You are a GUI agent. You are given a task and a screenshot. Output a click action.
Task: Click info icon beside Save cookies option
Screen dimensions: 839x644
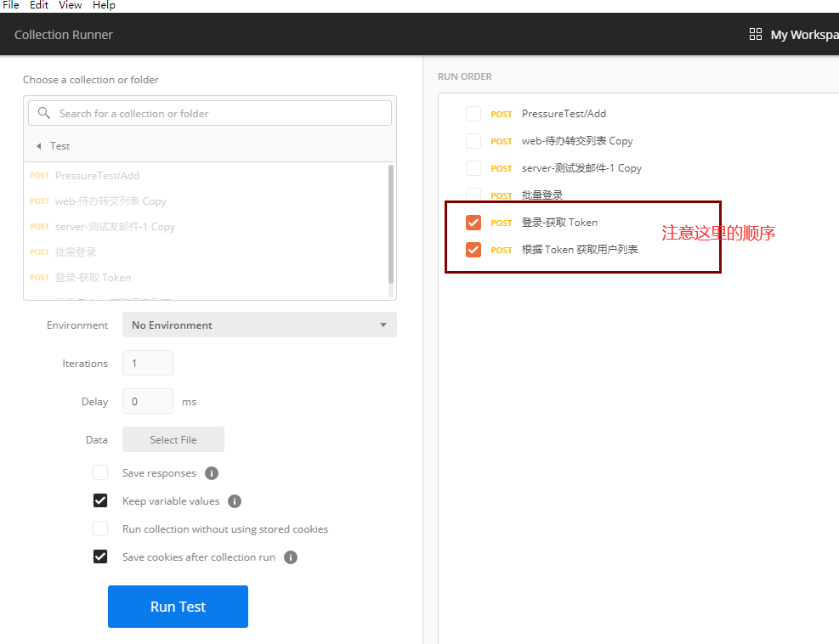pos(291,557)
